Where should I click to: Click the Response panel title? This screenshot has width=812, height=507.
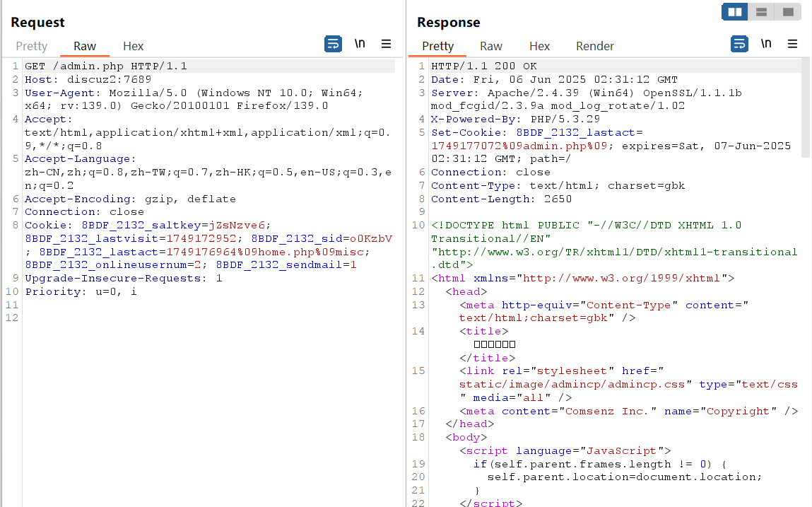[449, 23]
